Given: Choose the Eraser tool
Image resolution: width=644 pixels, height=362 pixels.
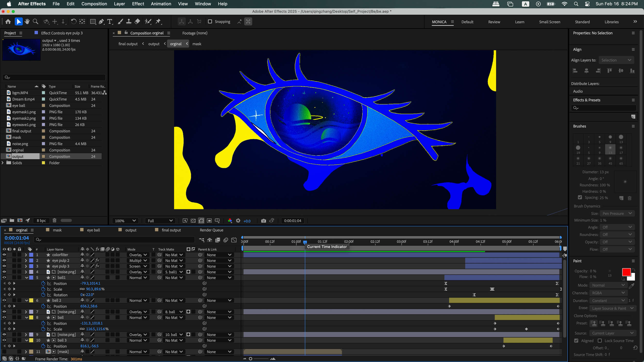Looking at the screenshot, I should pos(137,22).
